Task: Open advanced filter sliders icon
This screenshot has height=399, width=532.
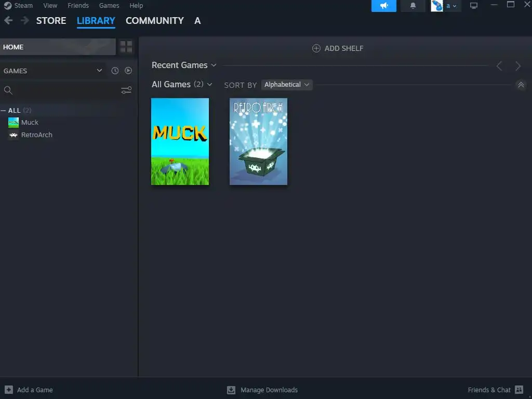Action: pyautogui.click(x=126, y=90)
